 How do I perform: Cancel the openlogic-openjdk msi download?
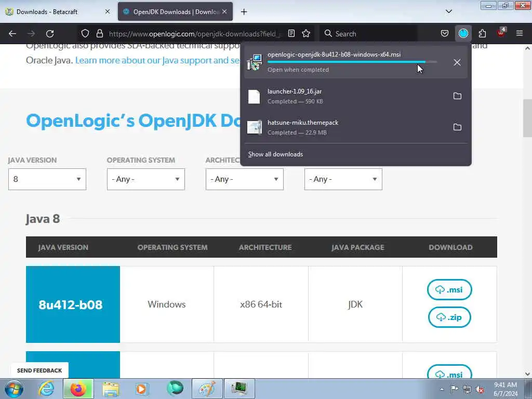tap(457, 62)
